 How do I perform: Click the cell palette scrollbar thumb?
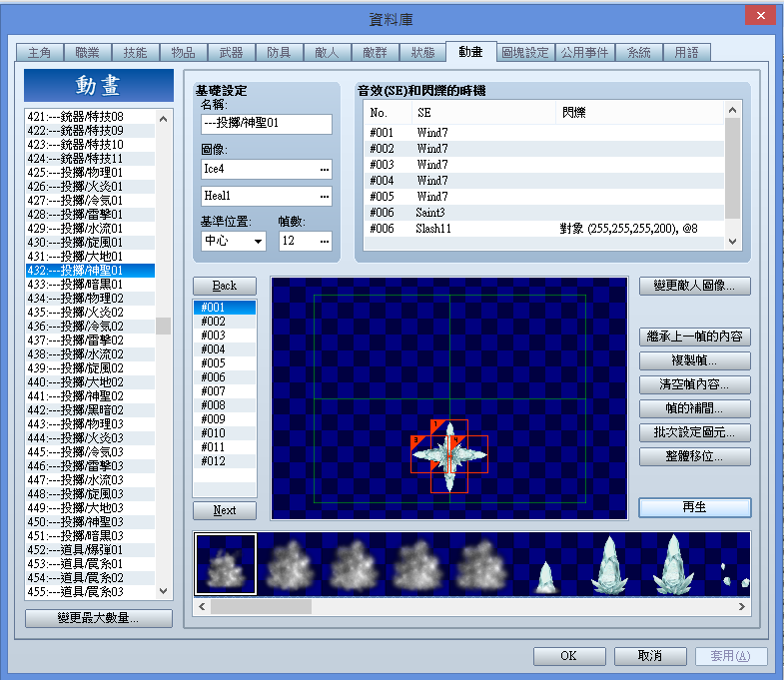coord(261,606)
